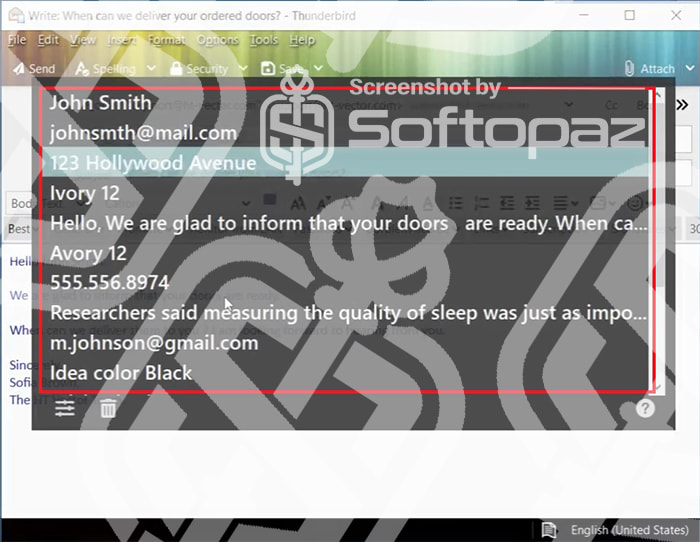Screen dimensions: 700x542
Task: Open the clipboard settings sliders icon
Action: [x=65, y=408]
